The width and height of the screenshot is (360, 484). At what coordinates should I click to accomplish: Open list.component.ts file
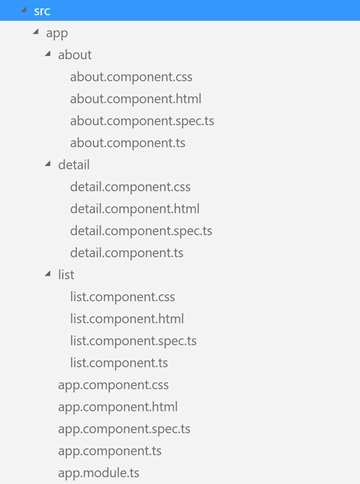[x=119, y=363]
